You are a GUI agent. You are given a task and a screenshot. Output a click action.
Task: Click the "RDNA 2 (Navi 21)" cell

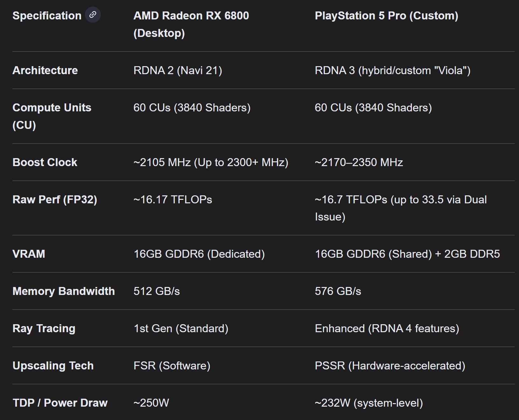178,70
